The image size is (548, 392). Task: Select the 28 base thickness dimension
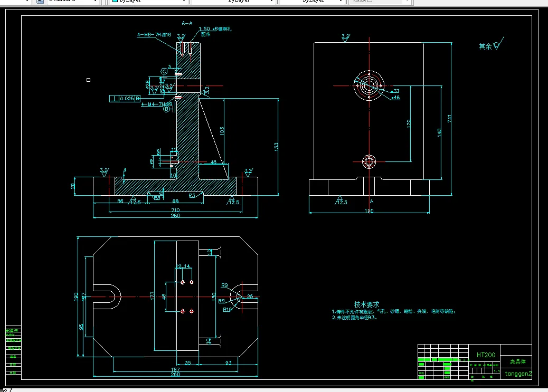[73, 186]
